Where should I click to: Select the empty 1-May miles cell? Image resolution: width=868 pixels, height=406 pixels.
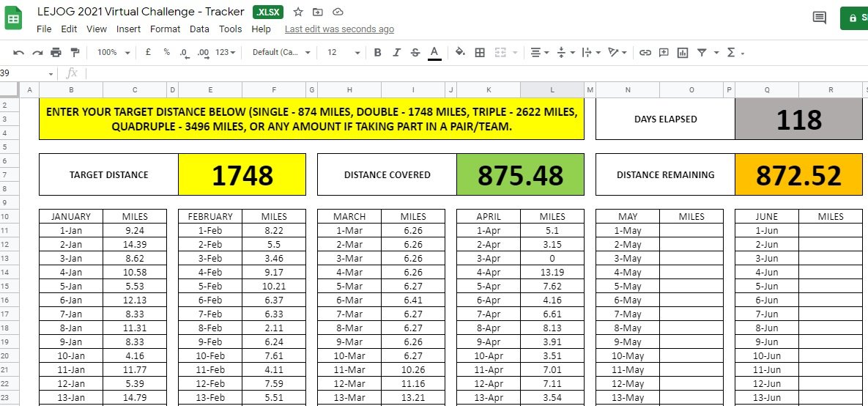point(691,230)
